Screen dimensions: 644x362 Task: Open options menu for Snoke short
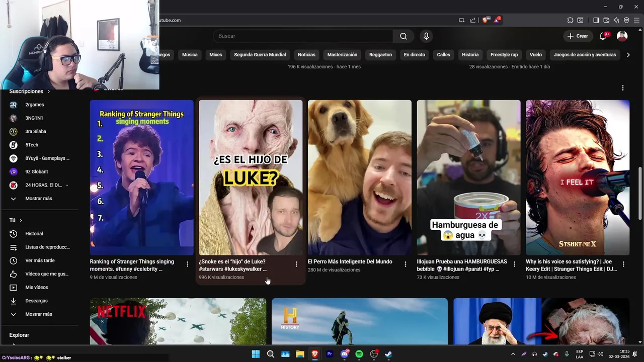tap(296, 264)
